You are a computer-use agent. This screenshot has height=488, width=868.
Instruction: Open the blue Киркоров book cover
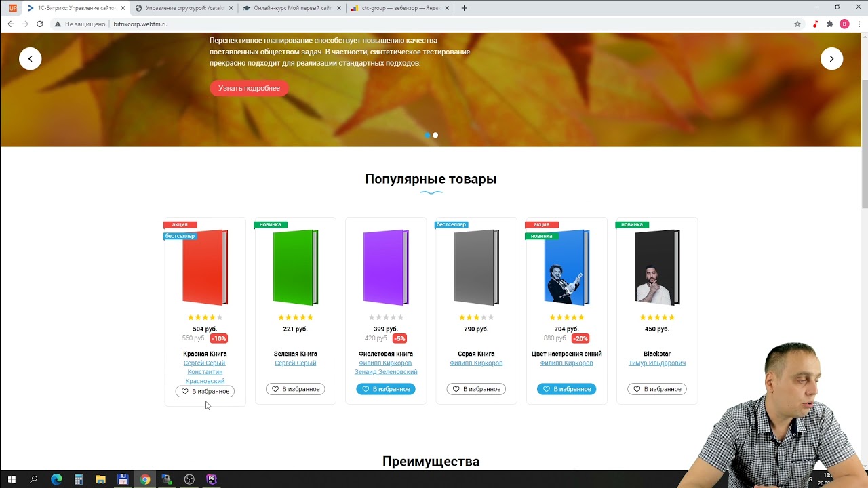coord(566,268)
